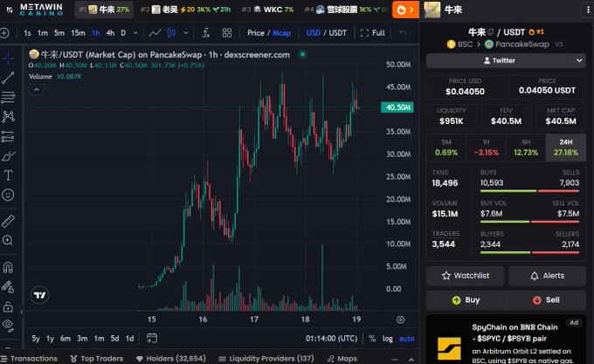Toggle auto scale on chart
This screenshot has height=364, width=594.
point(406,339)
